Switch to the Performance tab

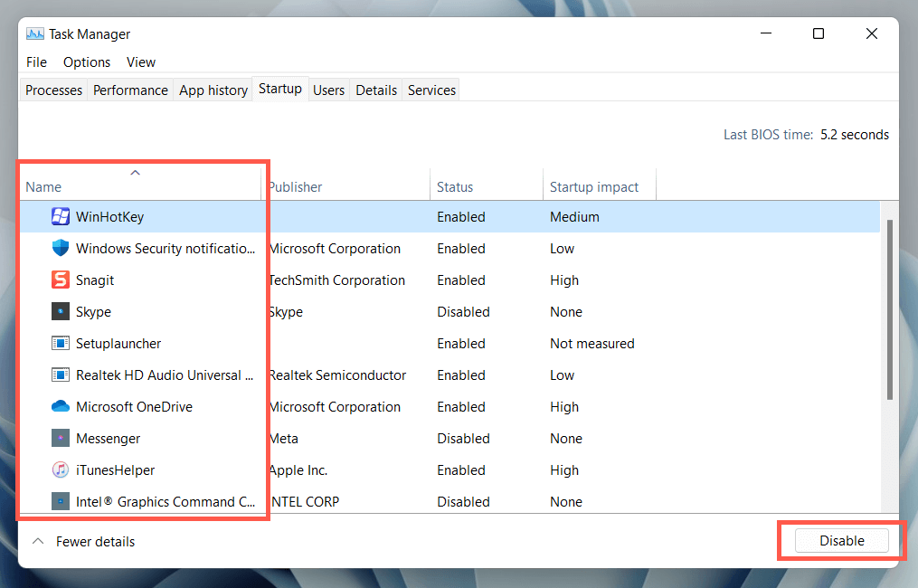(x=130, y=90)
